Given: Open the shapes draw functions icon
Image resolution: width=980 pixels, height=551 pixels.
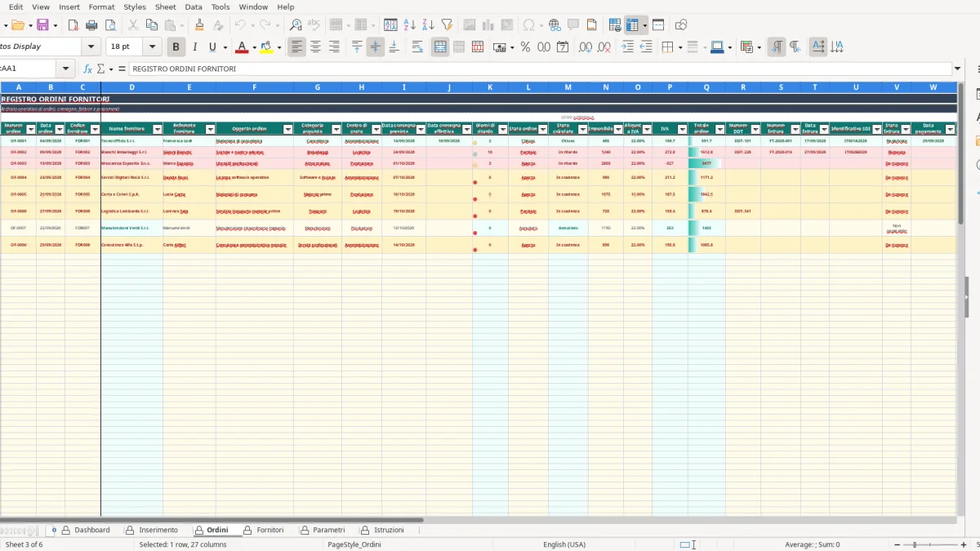Looking at the screenshot, I should coord(681,25).
